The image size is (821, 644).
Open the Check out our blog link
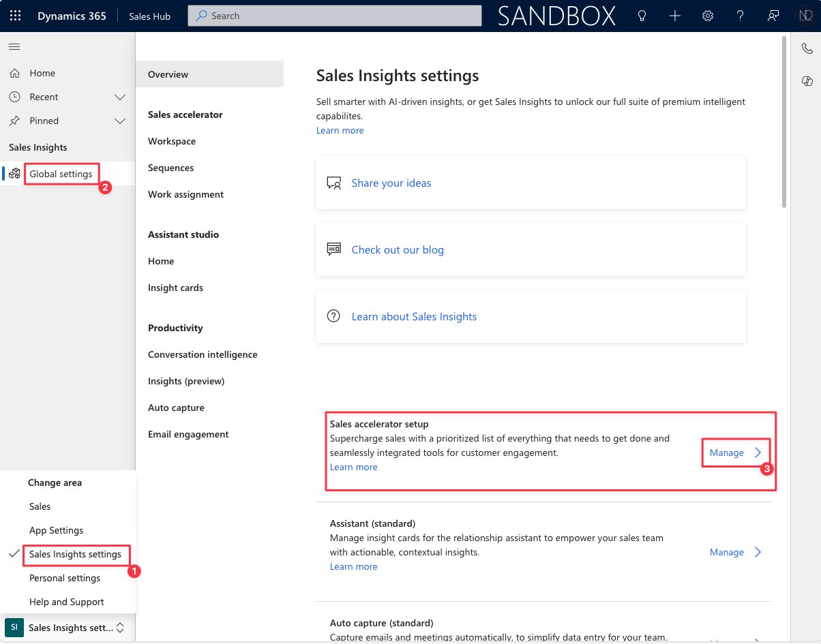tap(398, 250)
